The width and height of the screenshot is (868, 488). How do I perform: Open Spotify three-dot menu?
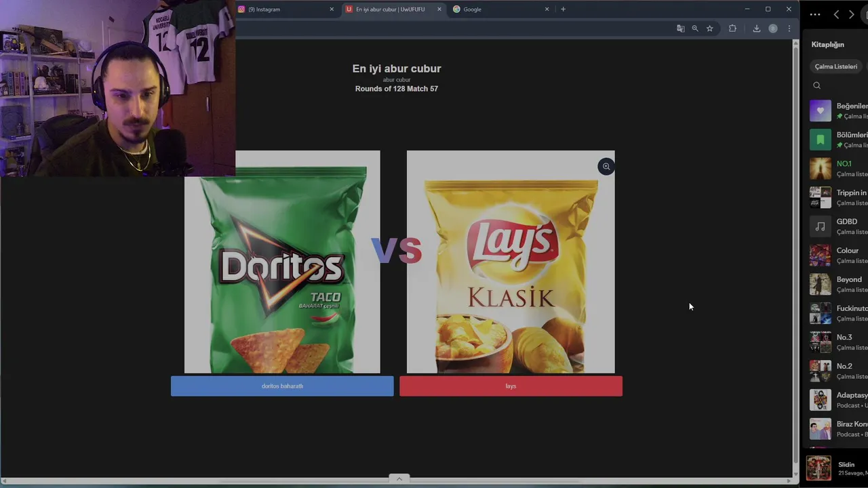click(815, 14)
